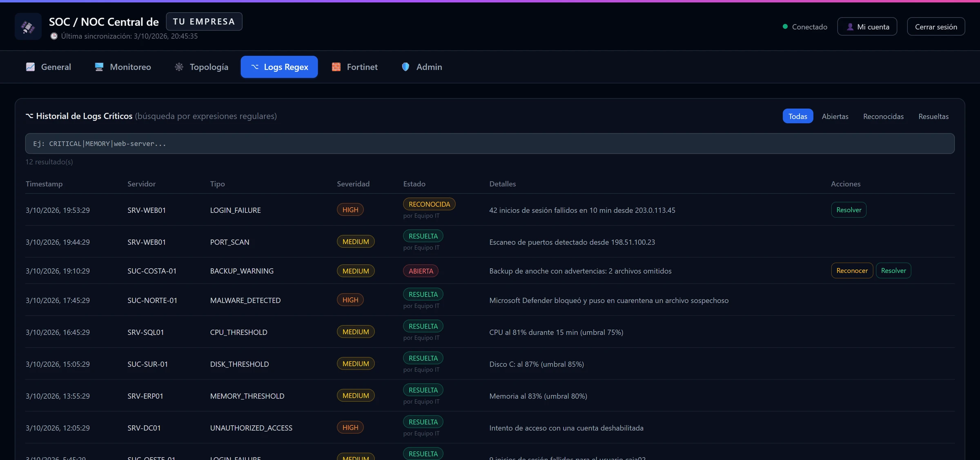The image size is (980, 460).
Task: Click the Historial de Logs Críticos heading
Action: click(84, 116)
